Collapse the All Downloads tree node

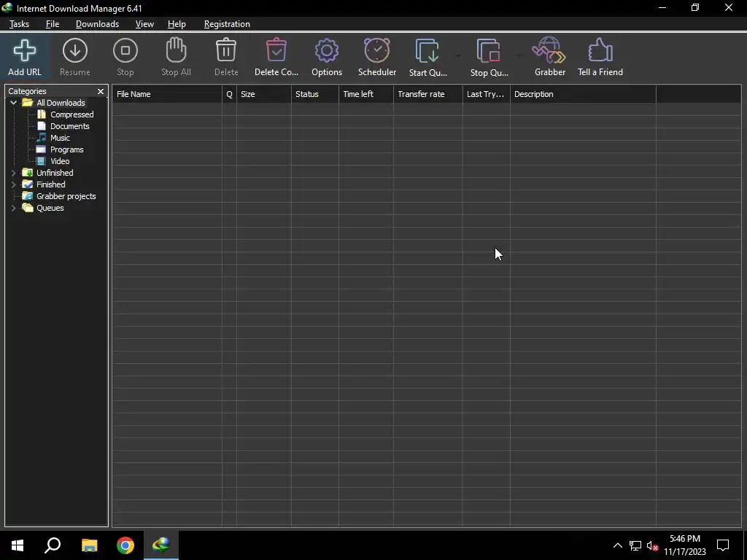click(x=14, y=103)
